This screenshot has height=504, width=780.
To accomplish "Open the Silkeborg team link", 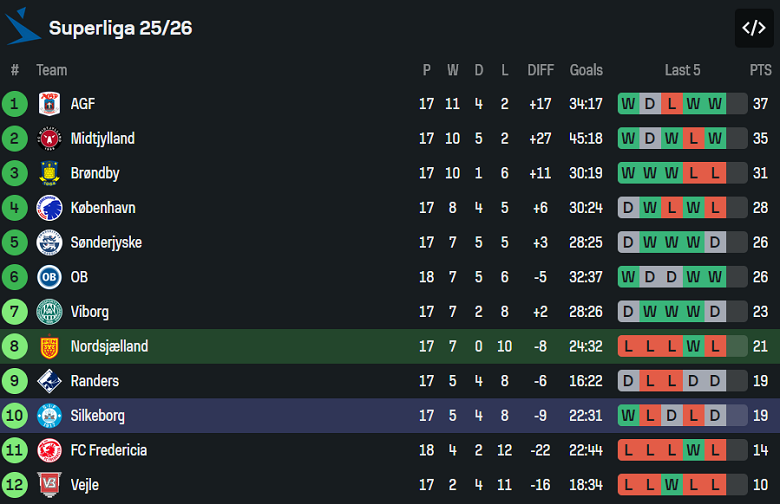I will point(98,416).
